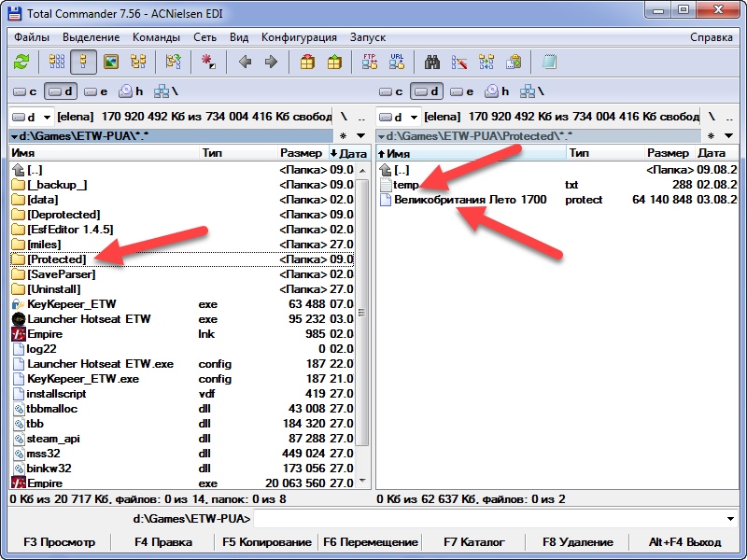Open network neighborhood in left drive bar
Screen dimensions: 747x560
click(x=166, y=91)
